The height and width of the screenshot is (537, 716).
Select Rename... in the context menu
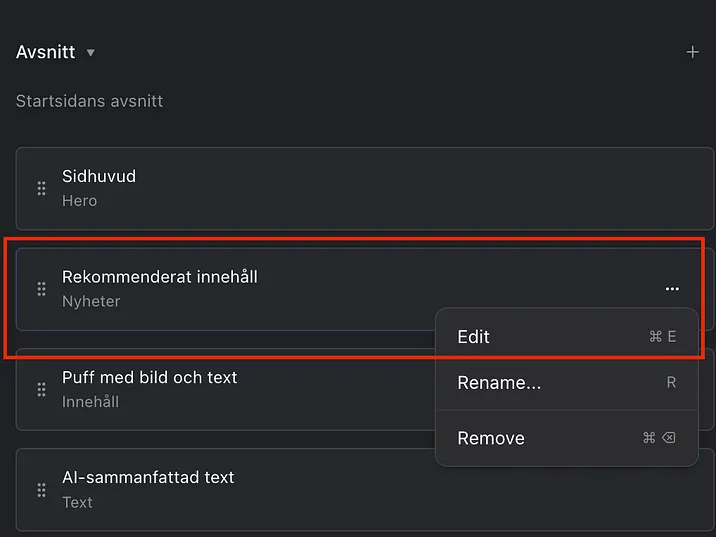point(498,383)
